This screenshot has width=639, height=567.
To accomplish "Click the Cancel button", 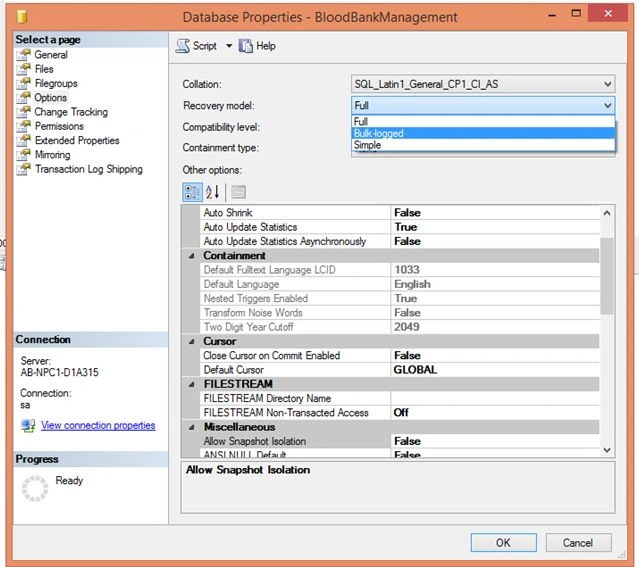I will point(578,543).
